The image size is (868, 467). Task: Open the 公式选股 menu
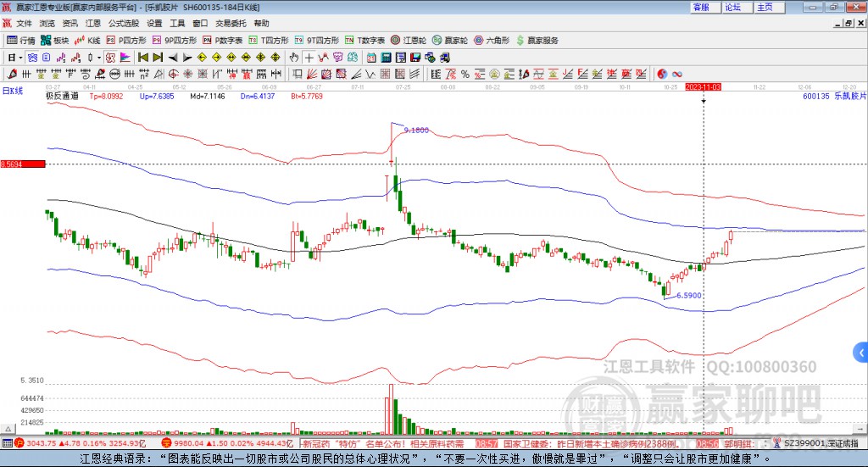(x=124, y=23)
